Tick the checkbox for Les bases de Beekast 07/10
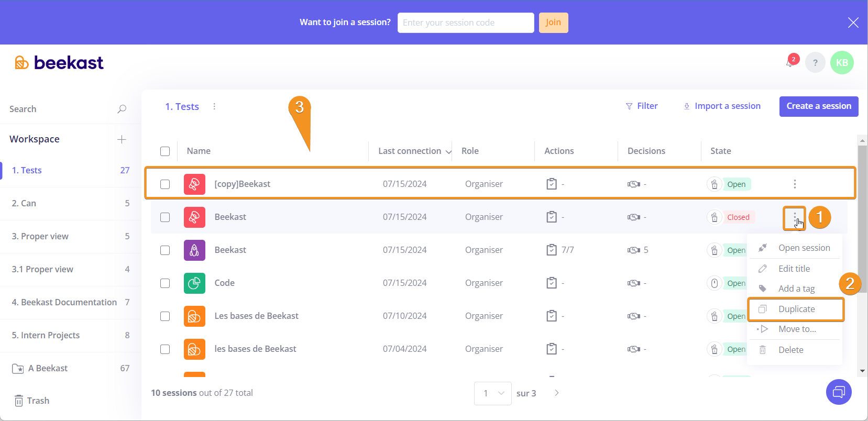Screen dimensions: 868x421 click(x=165, y=316)
